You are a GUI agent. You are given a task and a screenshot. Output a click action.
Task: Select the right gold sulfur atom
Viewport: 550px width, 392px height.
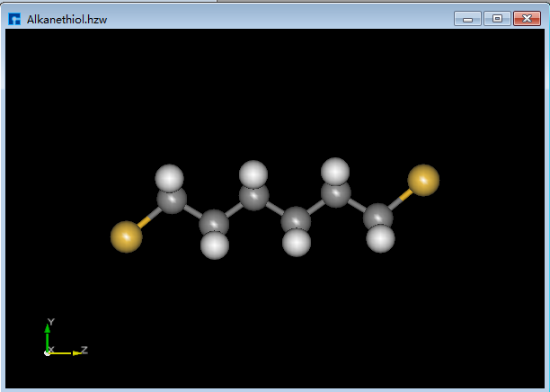423,180
